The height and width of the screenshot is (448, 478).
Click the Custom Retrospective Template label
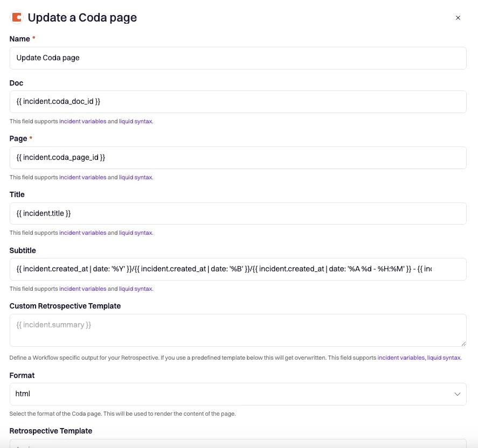(65, 306)
